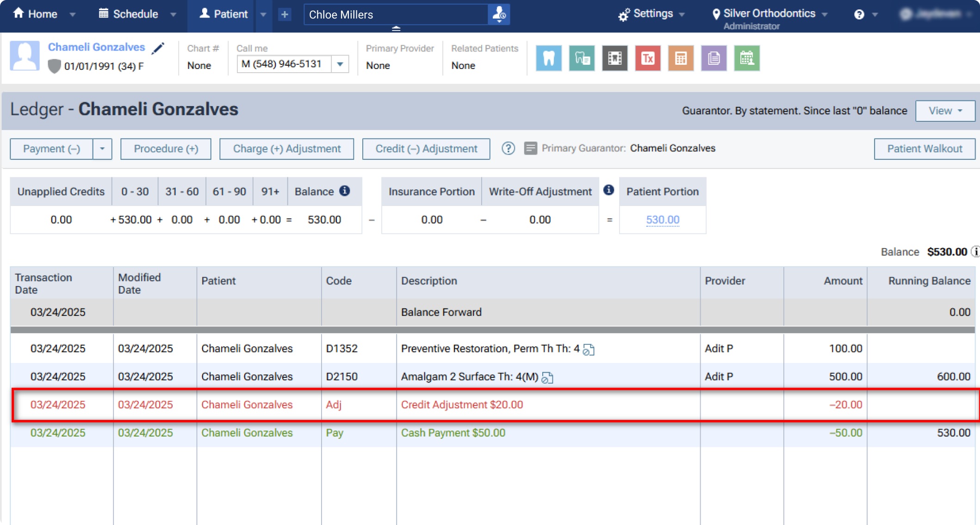Click the guarantor notes icon

coord(530,148)
